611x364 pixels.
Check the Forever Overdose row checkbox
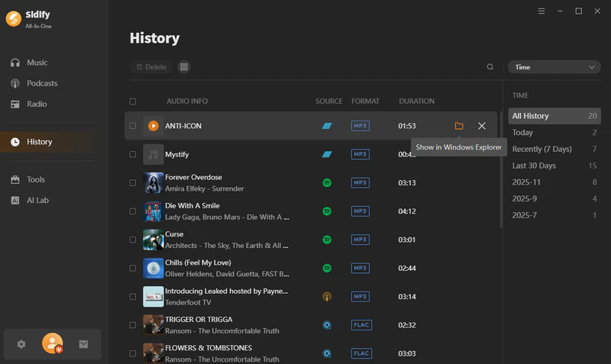pos(132,183)
